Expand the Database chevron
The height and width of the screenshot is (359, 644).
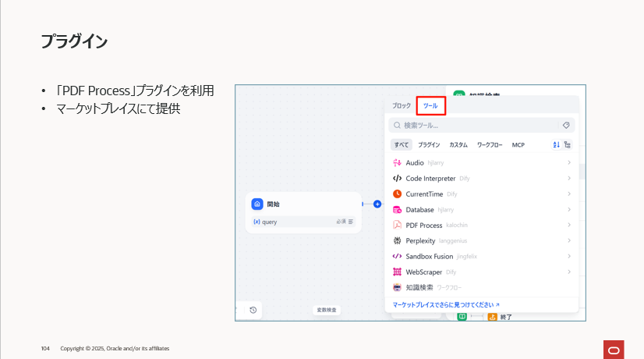coord(569,210)
